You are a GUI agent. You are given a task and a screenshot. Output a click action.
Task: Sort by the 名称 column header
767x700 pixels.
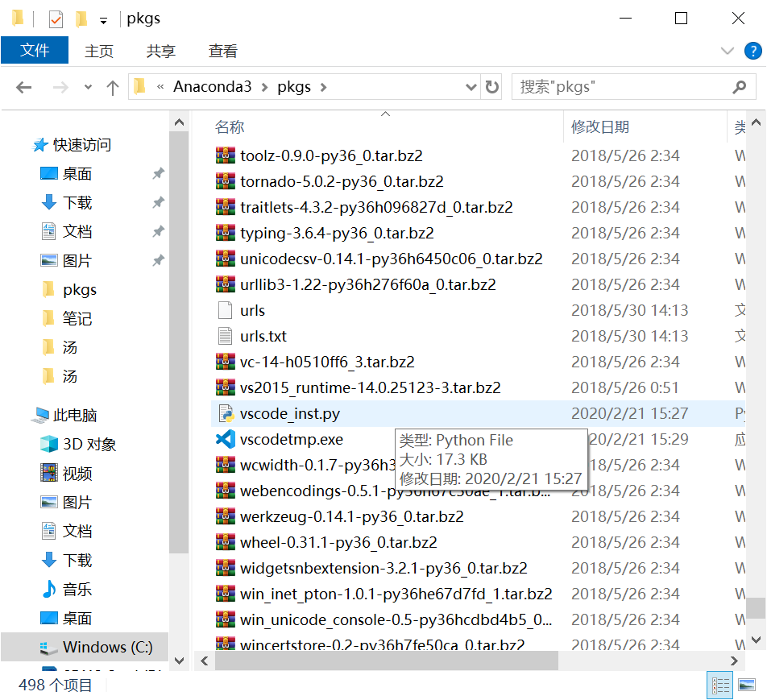(x=230, y=127)
